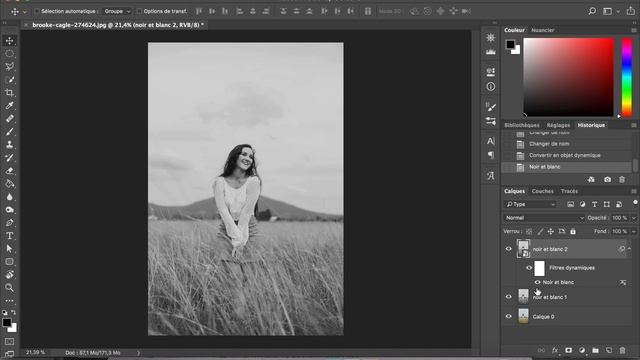Open the Fond value dropdown arrow
The image size is (640, 360).
point(633,231)
